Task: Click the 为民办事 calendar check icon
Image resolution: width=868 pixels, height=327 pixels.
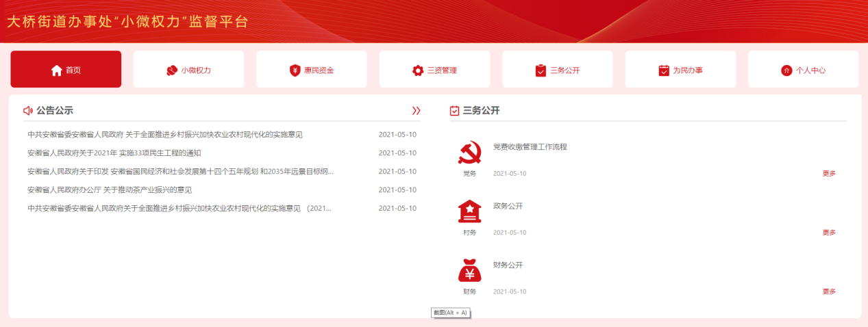Action: (x=663, y=70)
